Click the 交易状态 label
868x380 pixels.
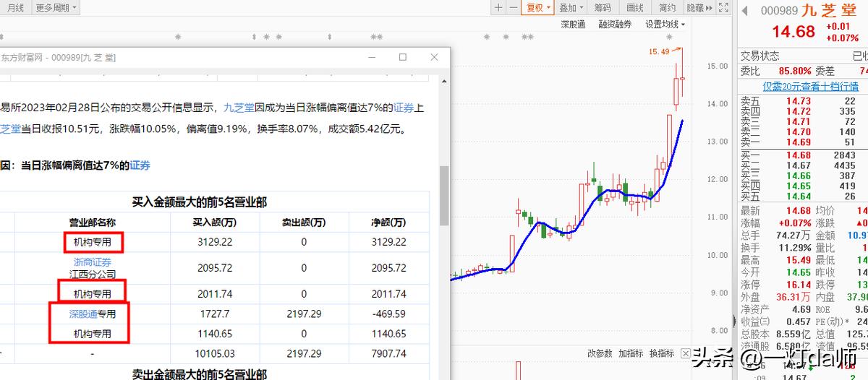[759, 56]
